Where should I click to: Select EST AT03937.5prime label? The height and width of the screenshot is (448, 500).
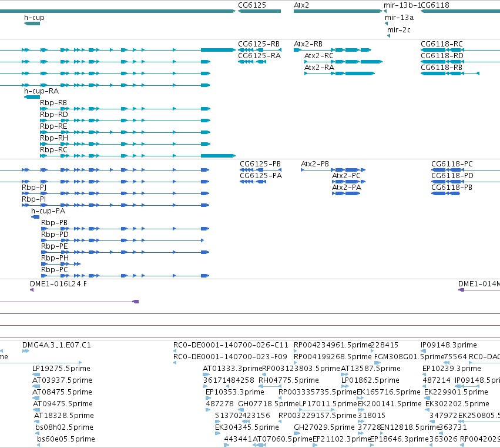(x=62, y=380)
